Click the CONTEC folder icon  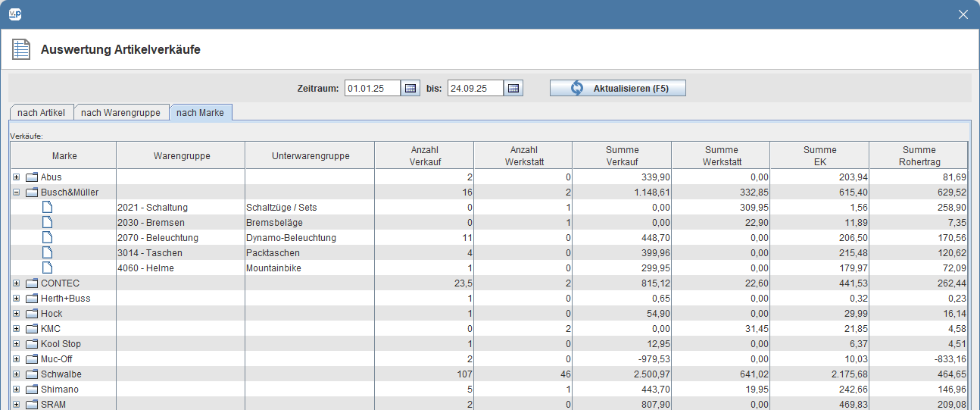tap(32, 283)
